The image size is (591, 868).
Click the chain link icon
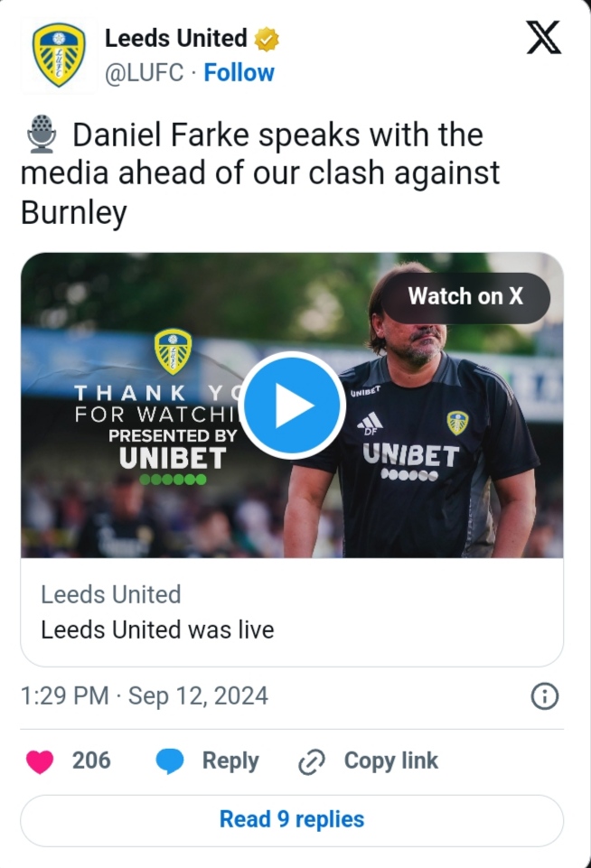pyautogui.click(x=311, y=762)
